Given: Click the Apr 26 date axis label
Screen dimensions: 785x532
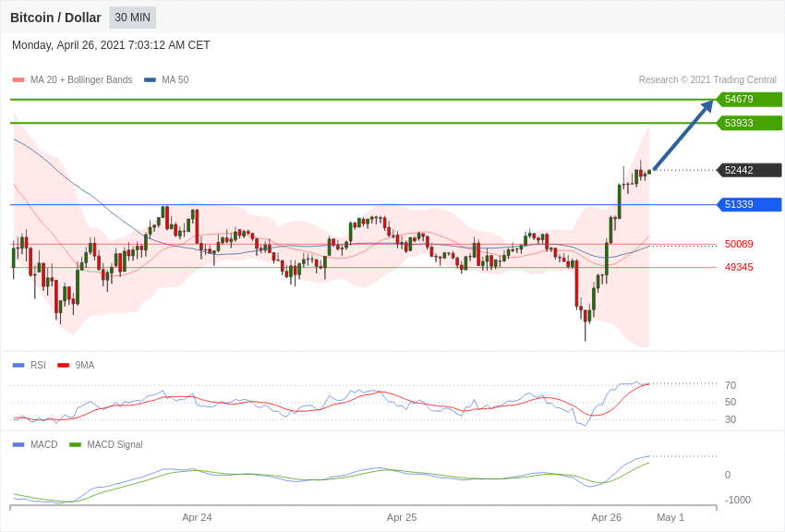Looking at the screenshot, I should (606, 517).
